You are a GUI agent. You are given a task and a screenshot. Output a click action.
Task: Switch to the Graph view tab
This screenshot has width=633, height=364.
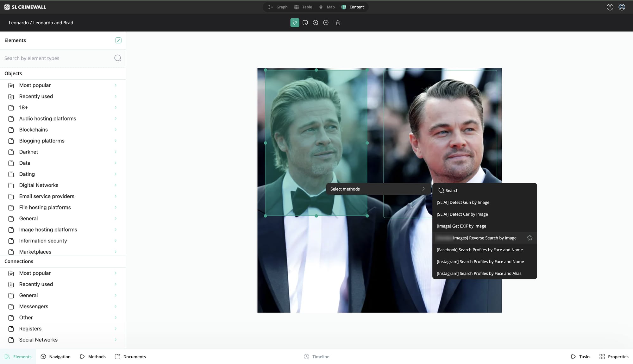click(278, 7)
